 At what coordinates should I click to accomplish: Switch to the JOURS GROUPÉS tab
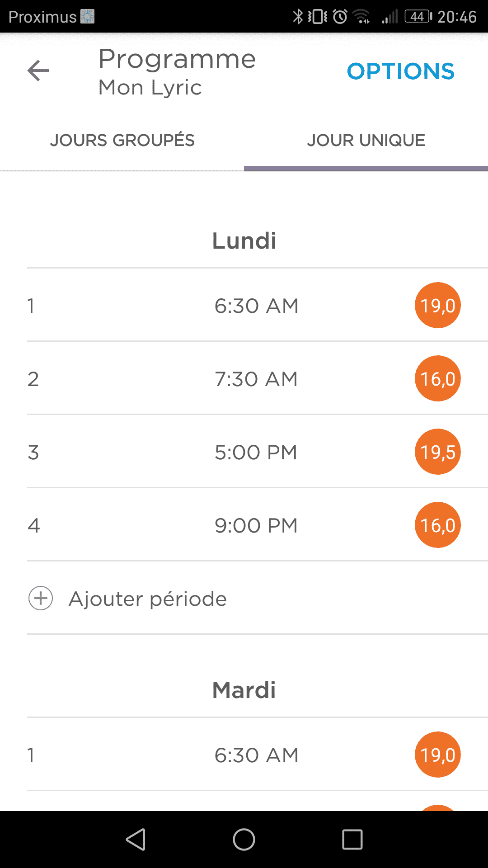122,140
